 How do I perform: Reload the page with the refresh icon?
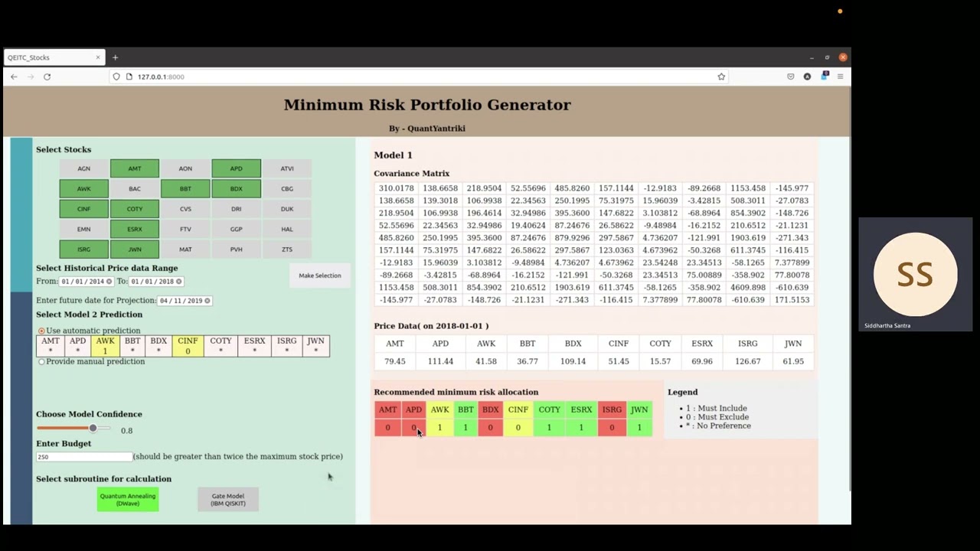47,77
